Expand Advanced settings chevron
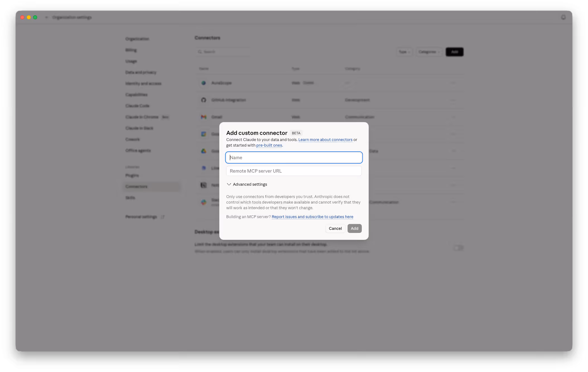 pyautogui.click(x=229, y=184)
